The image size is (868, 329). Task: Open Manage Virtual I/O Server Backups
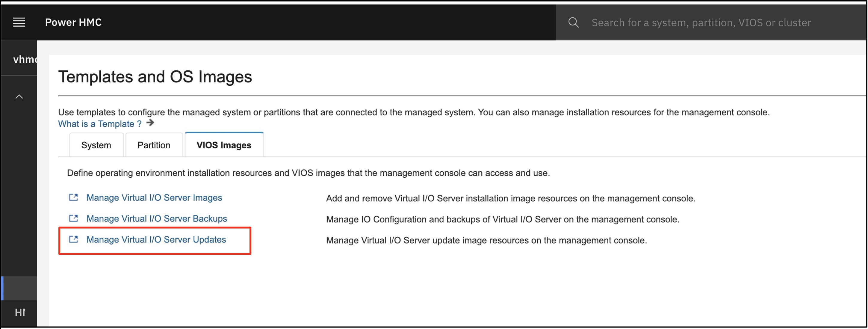coord(157,218)
